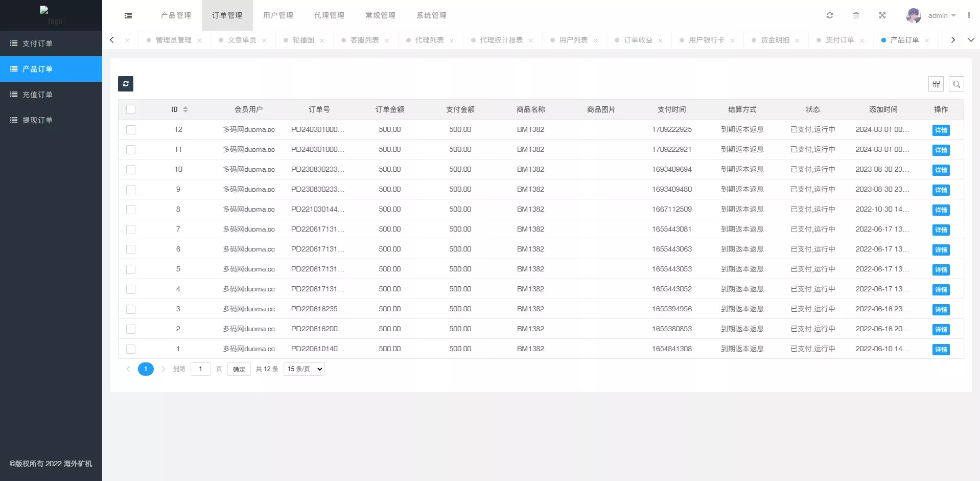Close the 支付订单 tab

862,40
